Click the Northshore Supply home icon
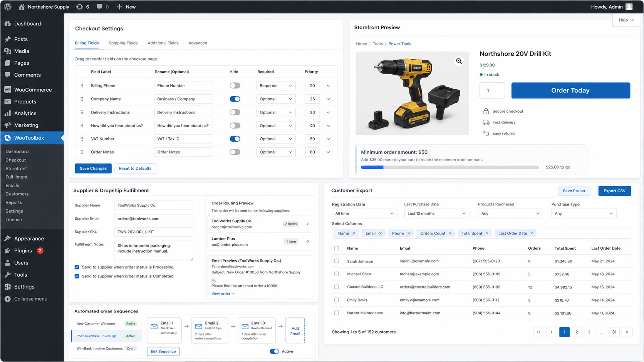The image size is (644, 362). click(22, 7)
